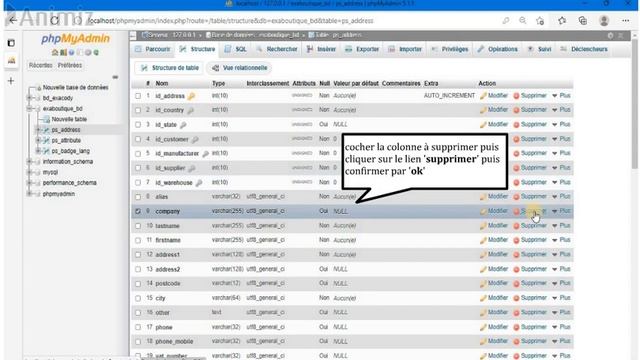Open the Déclencheurs tab

(584, 49)
